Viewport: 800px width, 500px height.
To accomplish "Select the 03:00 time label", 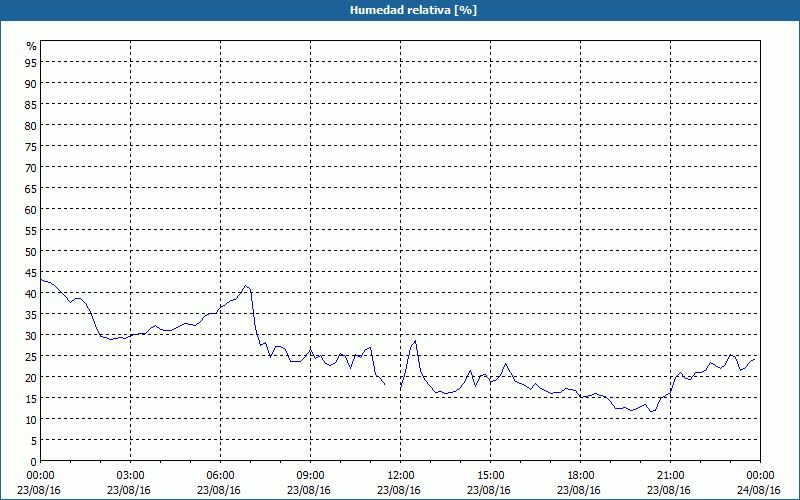I will [131, 476].
